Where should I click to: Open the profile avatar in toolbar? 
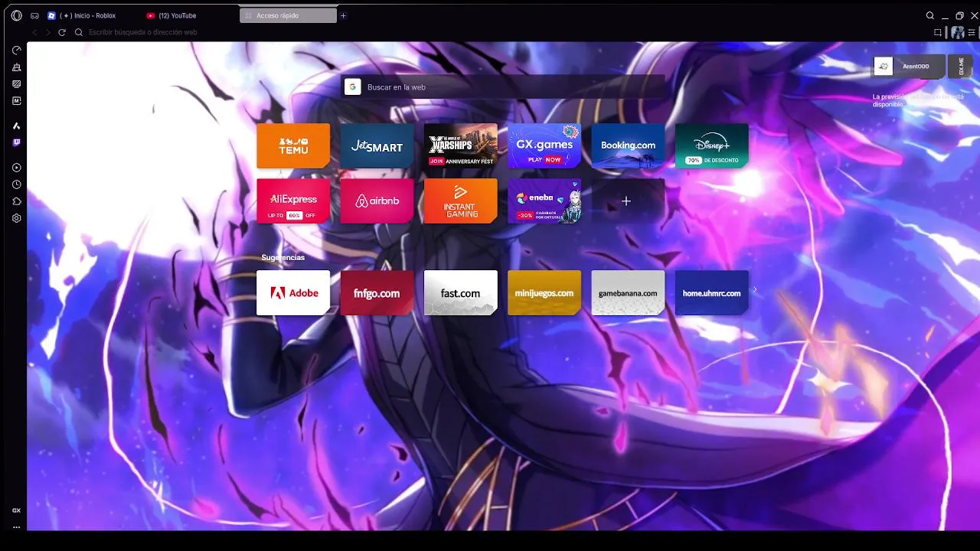(x=957, y=32)
